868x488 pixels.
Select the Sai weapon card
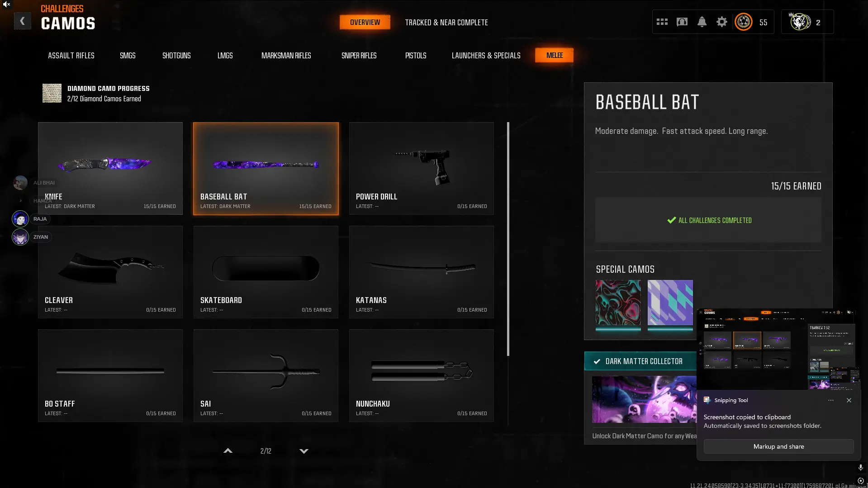click(266, 375)
